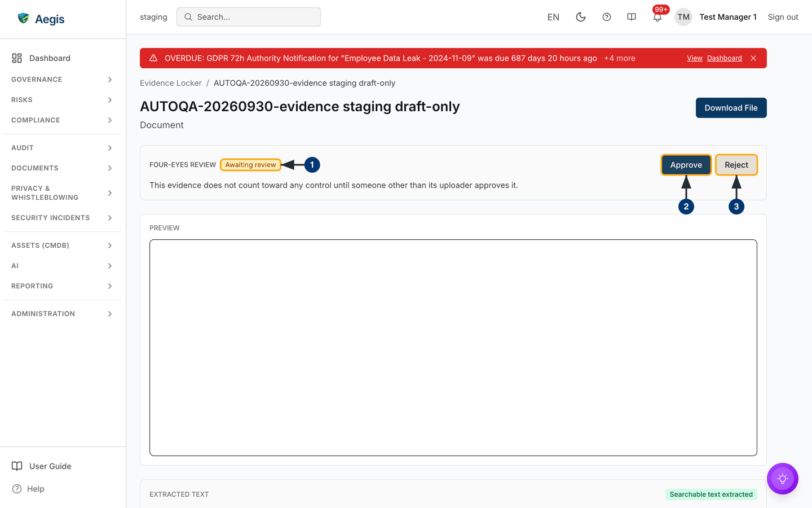Image resolution: width=812 pixels, height=508 pixels.
Task: Open the Dashboard link in the alert banner
Action: [725, 58]
